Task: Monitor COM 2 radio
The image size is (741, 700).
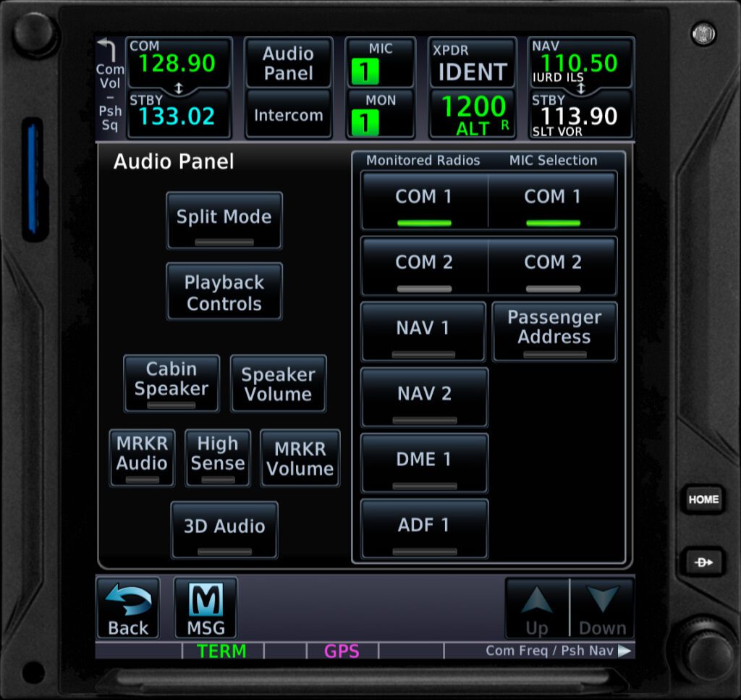Action: [x=424, y=266]
